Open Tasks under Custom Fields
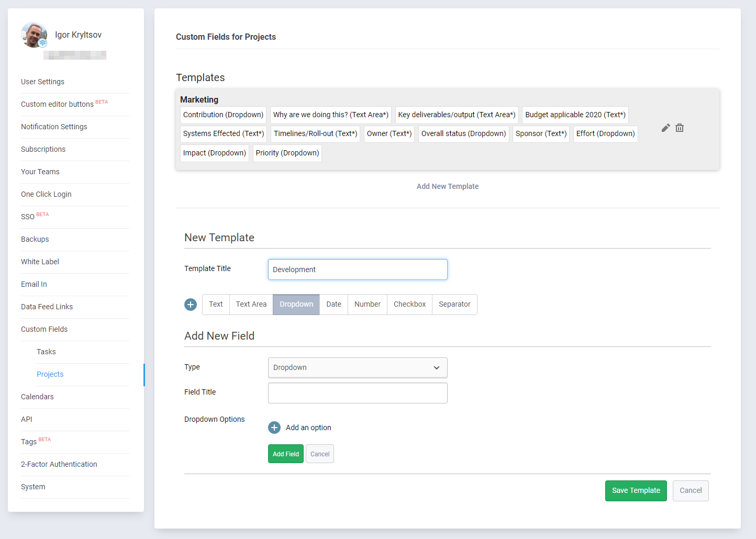The height and width of the screenshot is (539, 756). pyautogui.click(x=46, y=352)
